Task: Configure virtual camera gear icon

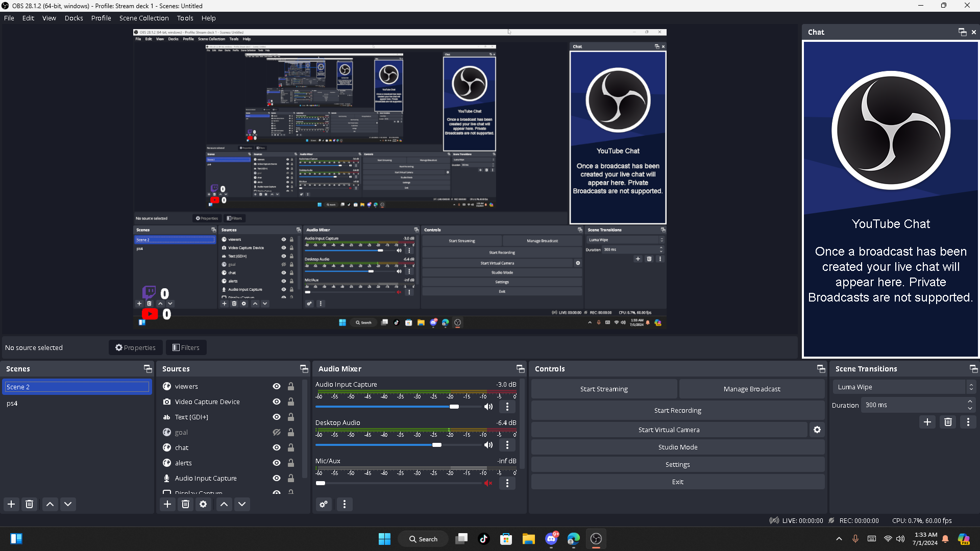Action: pyautogui.click(x=817, y=430)
